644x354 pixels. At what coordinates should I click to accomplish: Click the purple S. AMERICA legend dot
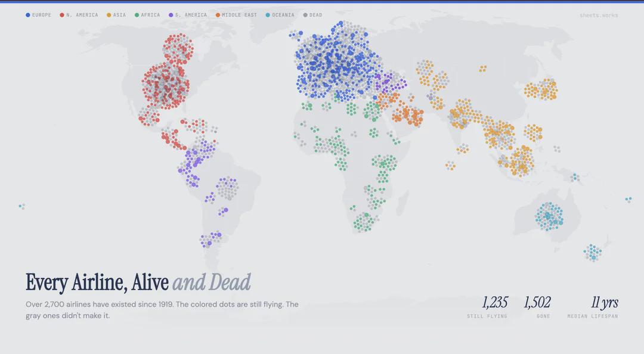coord(170,15)
